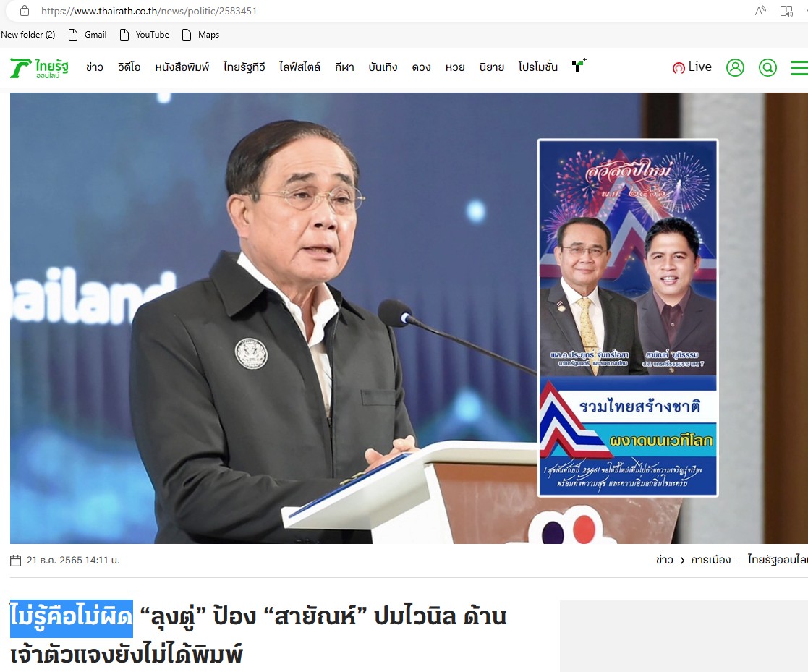Open the hamburger menu icon
Image resolution: width=808 pixels, height=672 pixels.
click(800, 67)
